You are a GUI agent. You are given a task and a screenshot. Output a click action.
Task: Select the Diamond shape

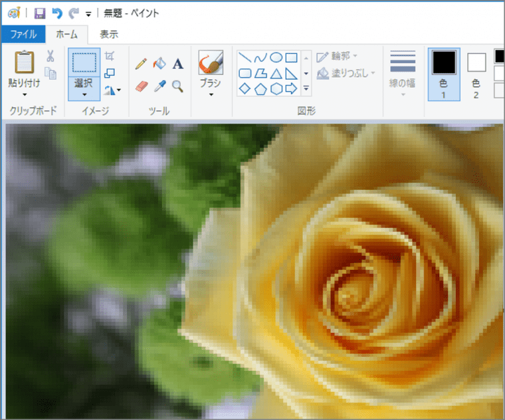click(x=245, y=88)
